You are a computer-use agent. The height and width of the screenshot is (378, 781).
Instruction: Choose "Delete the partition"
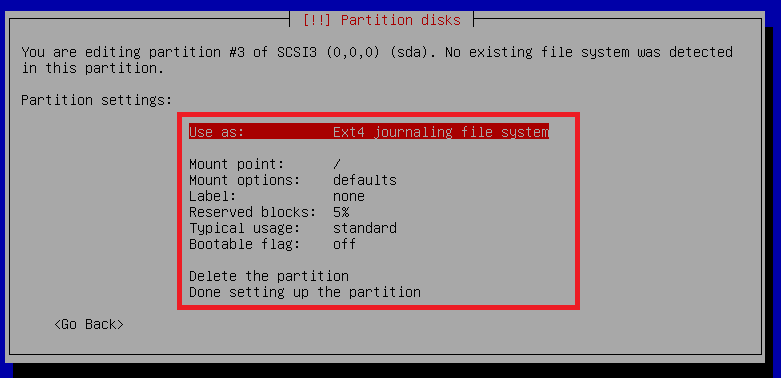click(269, 276)
